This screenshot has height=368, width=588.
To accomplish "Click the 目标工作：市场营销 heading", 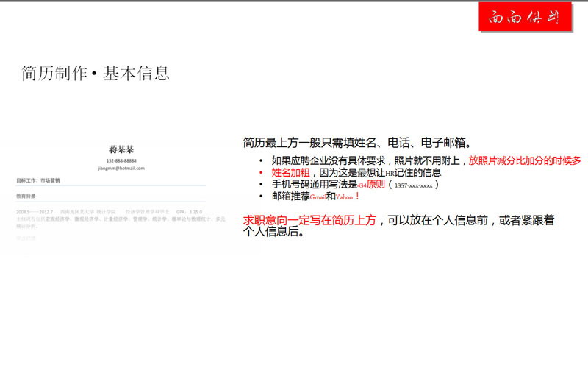I will (39, 180).
